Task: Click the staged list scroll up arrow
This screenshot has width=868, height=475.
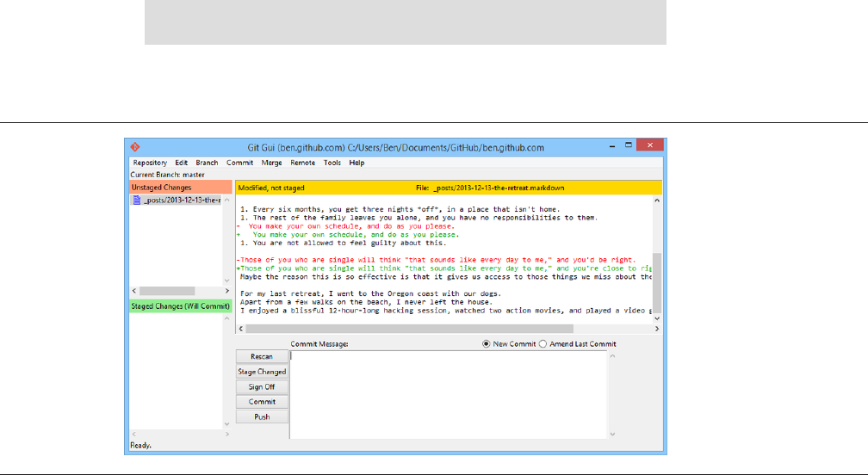Action: pyautogui.click(x=227, y=318)
